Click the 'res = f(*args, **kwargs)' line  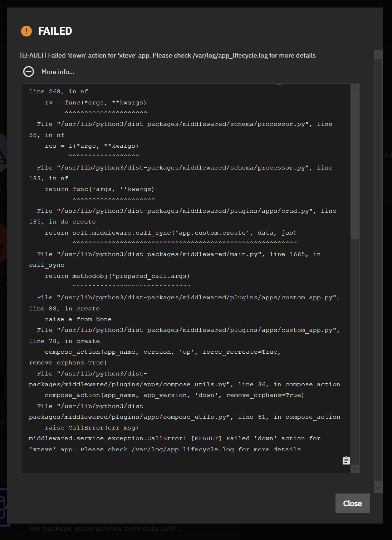tap(92, 146)
